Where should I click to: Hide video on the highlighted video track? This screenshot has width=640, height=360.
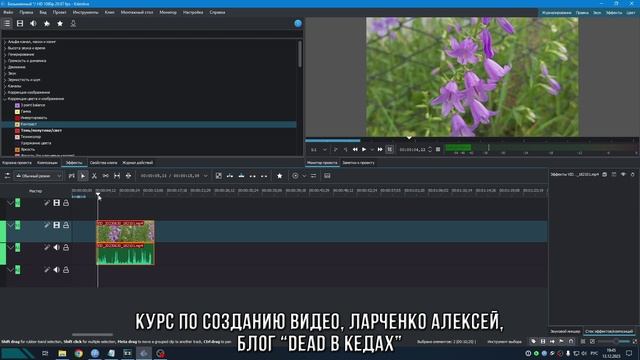point(56,225)
